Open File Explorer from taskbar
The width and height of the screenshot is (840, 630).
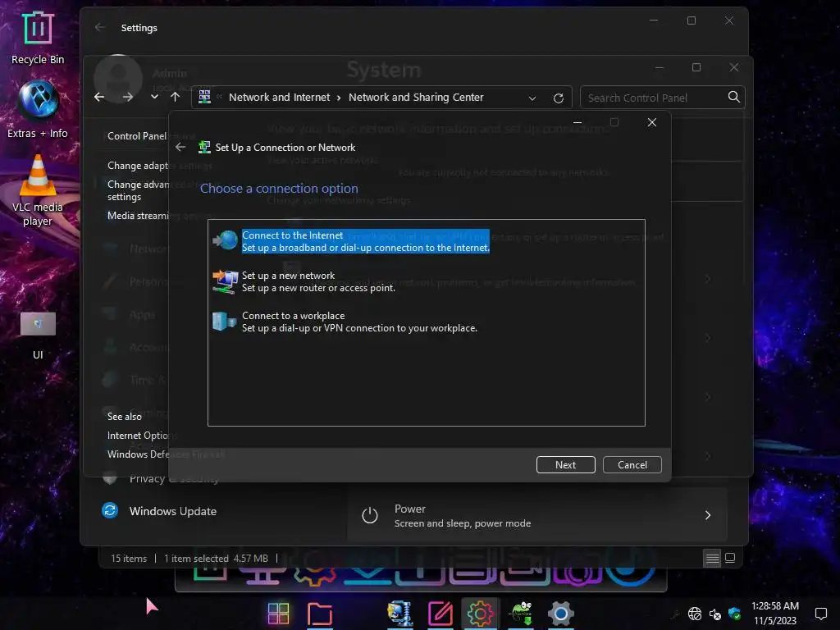click(x=319, y=614)
